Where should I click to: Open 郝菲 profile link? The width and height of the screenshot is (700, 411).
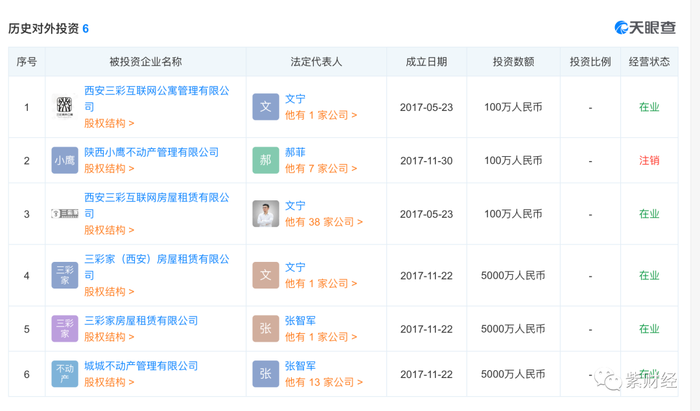coord(295,152)
